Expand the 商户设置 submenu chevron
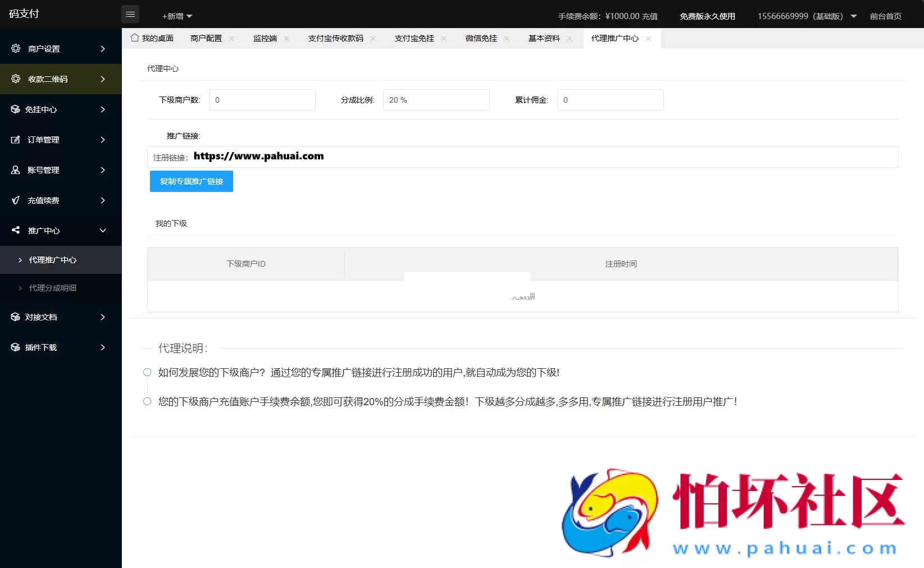 [x=102, y=48]
